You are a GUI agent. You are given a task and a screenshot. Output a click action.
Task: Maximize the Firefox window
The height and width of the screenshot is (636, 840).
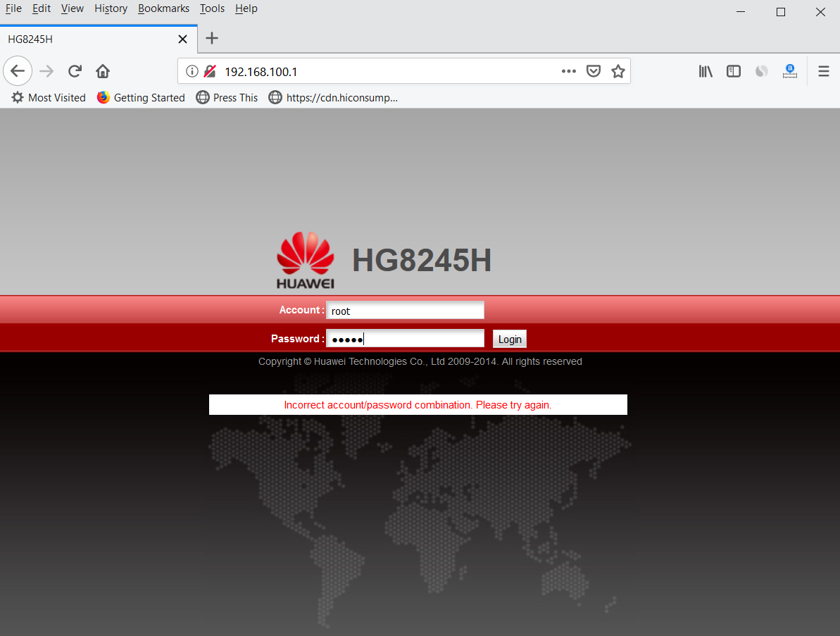coord(781,12)
